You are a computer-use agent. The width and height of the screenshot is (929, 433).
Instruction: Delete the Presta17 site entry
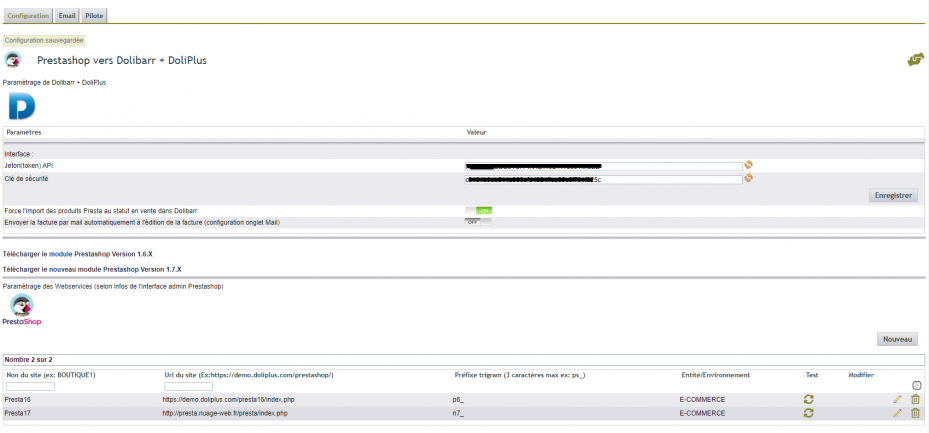pyautogui.click(x=915, y=413)
